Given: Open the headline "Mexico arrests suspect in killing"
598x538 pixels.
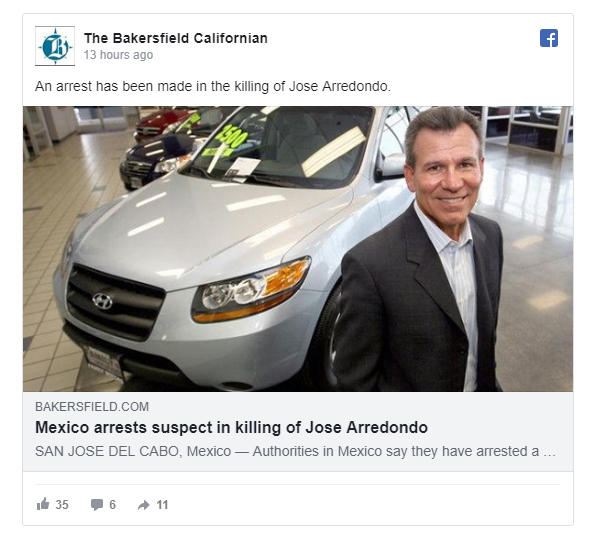Looking at the screenshot, I should pos(231,427).
